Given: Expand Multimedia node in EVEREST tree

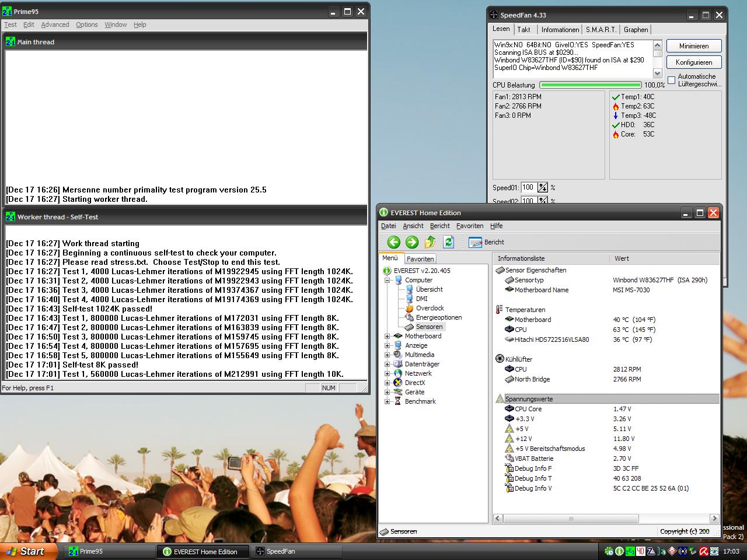Looking at the screenshot, I should (x=387, y=355).
